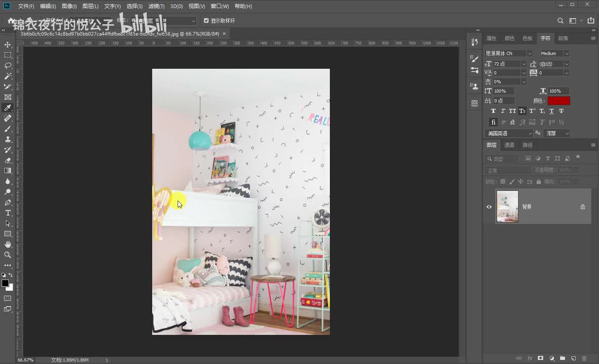Screen dimensions: 599x364
Task: Click the search magnifier in the options bar
Action: point(561,21)
